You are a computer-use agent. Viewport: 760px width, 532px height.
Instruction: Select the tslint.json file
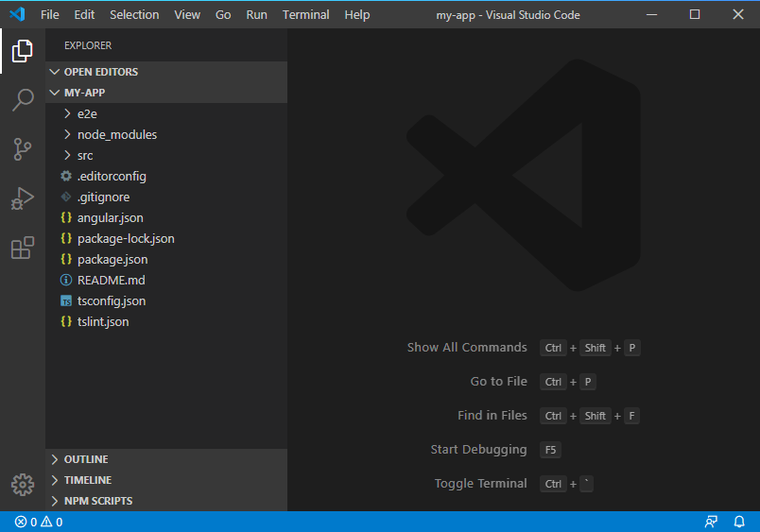(166, 321)
